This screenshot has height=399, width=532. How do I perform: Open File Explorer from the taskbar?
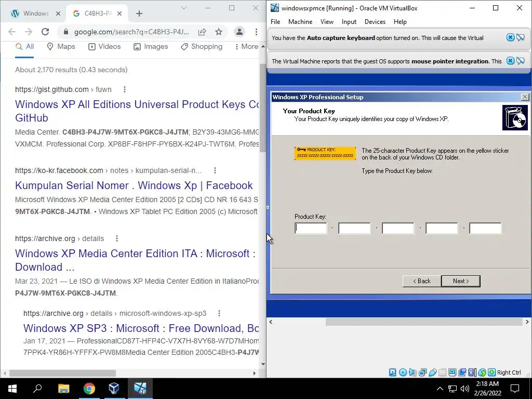(63, 389)
